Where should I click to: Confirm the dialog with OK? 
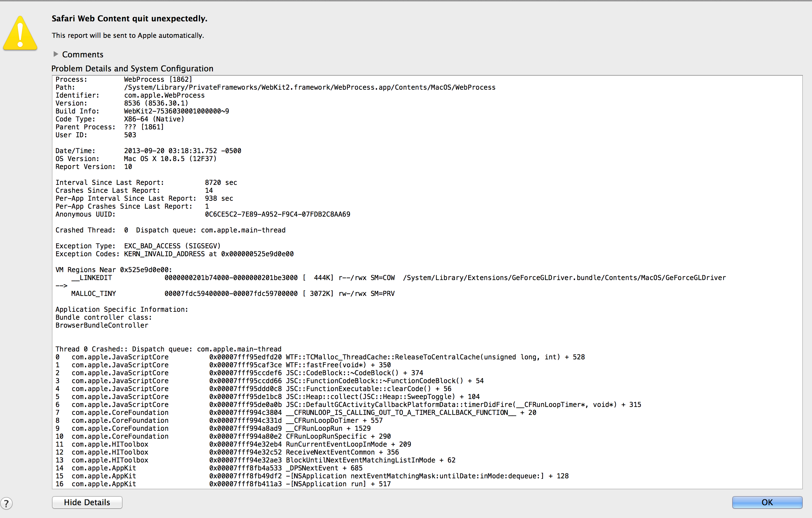tap(767, 502)
